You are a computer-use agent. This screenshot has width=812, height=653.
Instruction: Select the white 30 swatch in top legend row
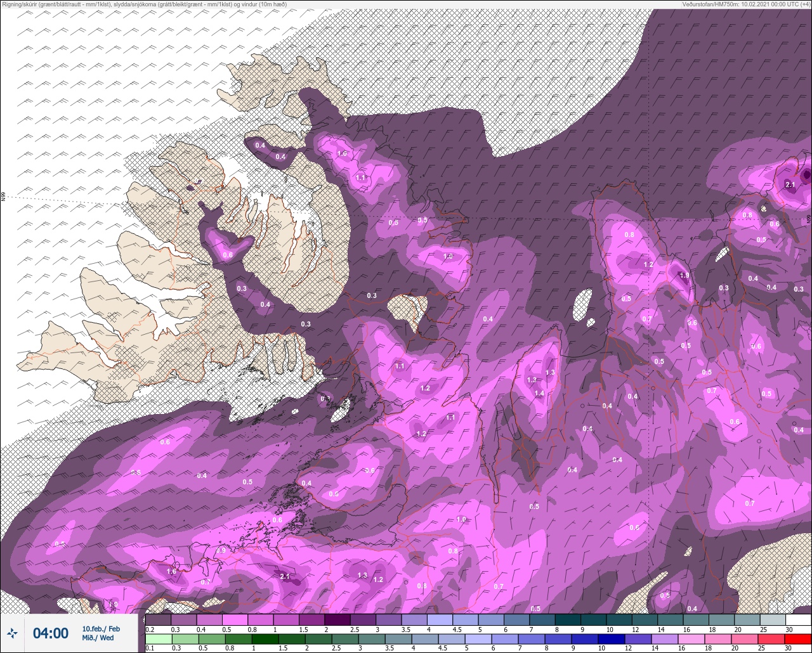pos(797,619)
